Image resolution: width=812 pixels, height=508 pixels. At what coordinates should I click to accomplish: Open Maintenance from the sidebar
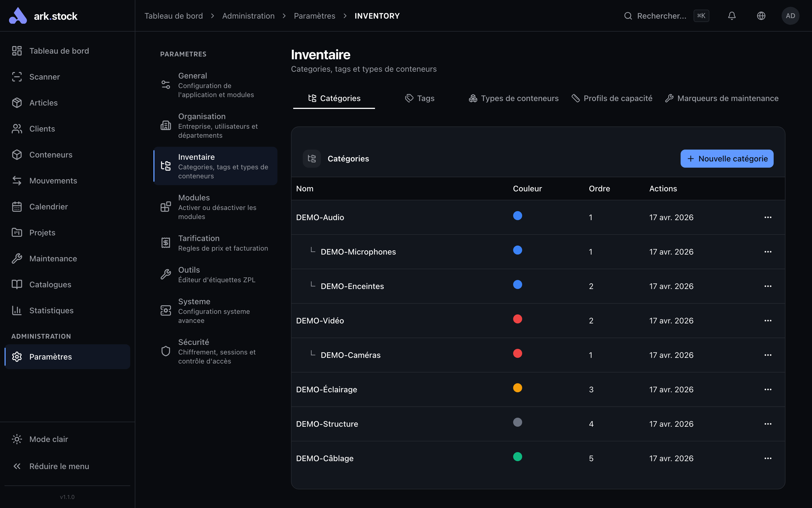coord(67,258)
